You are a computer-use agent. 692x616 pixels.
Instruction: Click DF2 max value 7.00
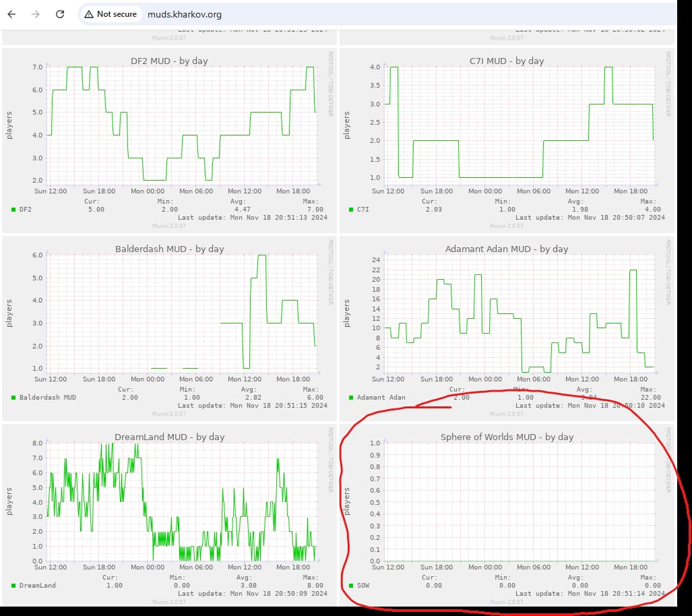[315, 210]
